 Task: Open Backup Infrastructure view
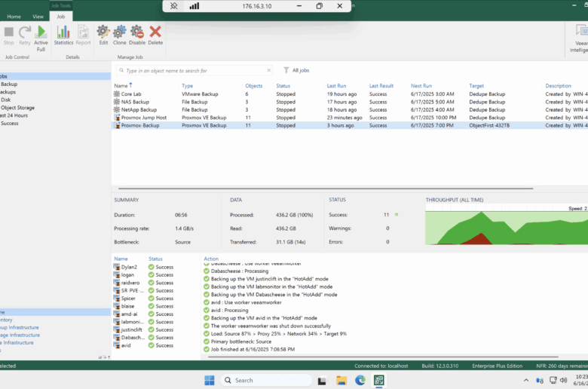20,327
